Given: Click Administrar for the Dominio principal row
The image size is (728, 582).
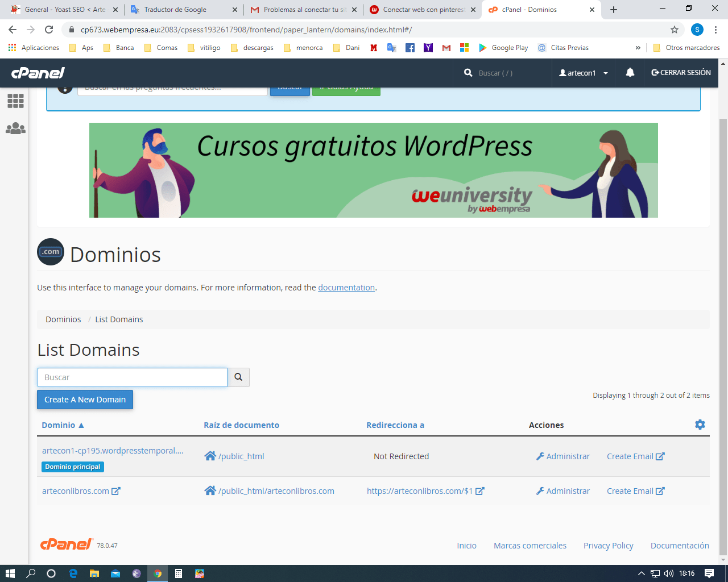Looking at the screenshot, I should [x=563, y=456].
